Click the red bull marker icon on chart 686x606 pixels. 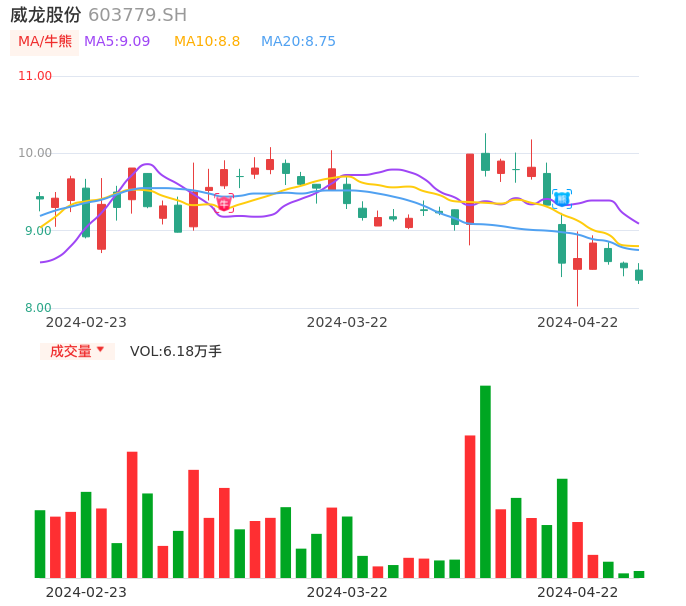coord(224,203)
